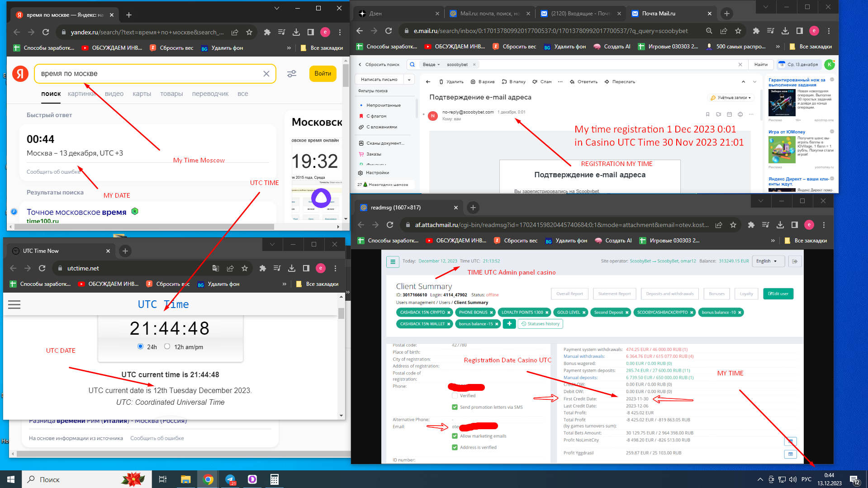Uncheck Allow marketing emails
The height and width of the screenshot is (488, 868).
click(x=455, y=436)
